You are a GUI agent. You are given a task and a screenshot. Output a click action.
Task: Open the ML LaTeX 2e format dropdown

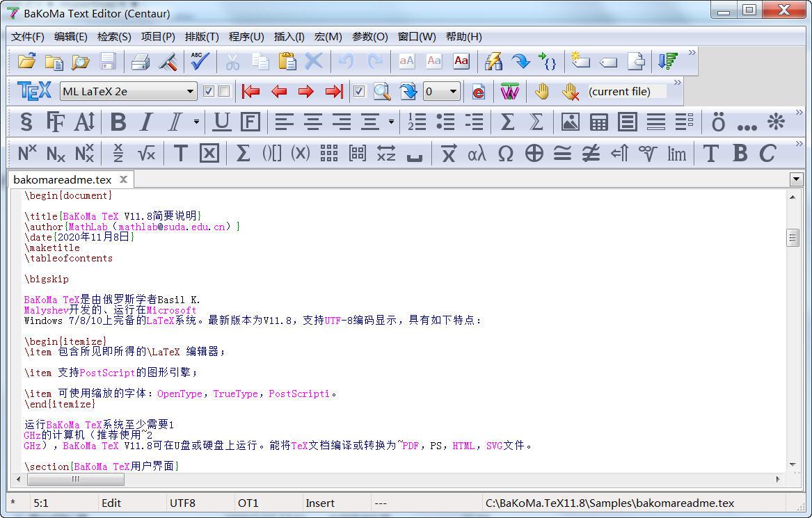point(190,92)
